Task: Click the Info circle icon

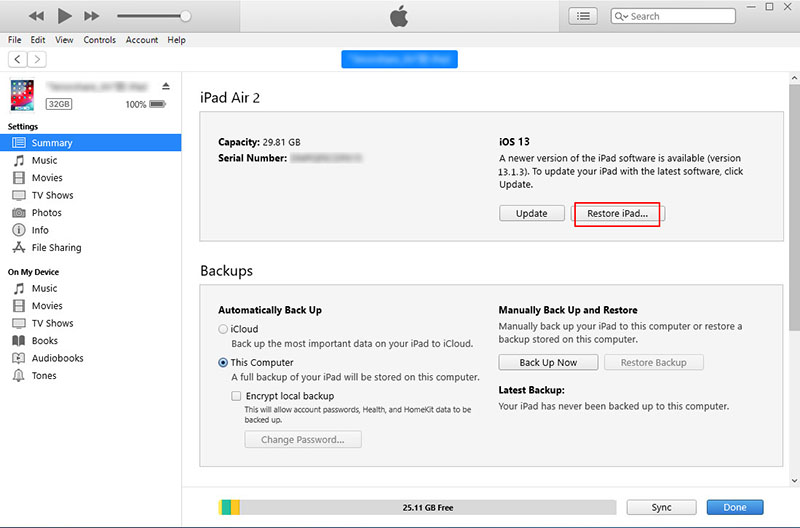Action: (19, 230)
